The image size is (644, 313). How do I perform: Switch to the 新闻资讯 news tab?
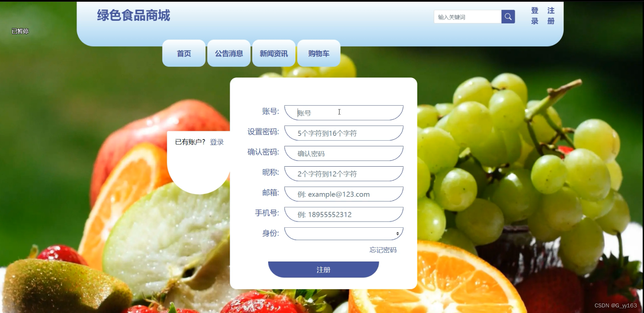coord(274,53)
